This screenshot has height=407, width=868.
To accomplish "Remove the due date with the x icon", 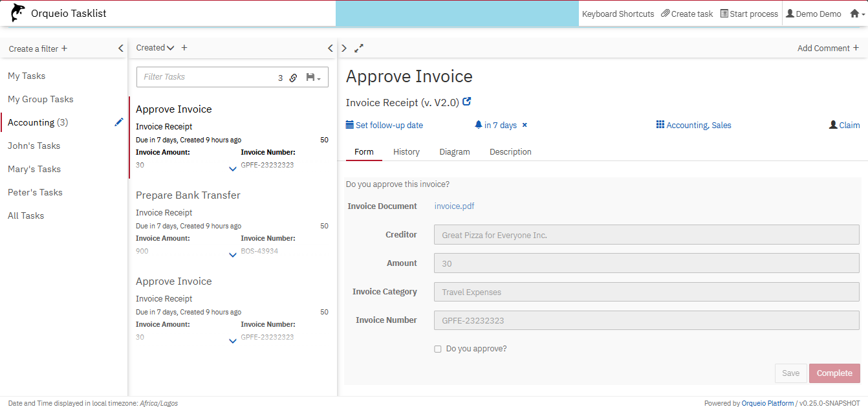I will (525, 125).
